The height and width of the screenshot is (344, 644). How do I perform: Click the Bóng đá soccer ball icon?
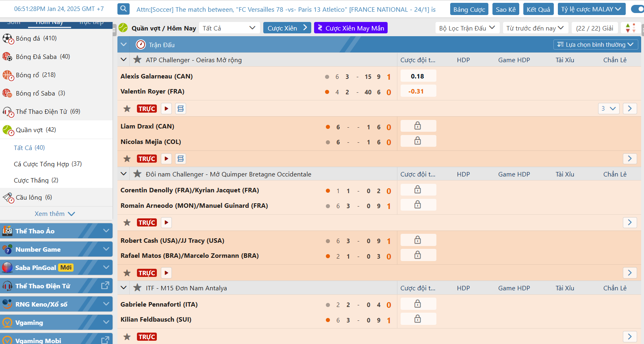tap(8, 39)
